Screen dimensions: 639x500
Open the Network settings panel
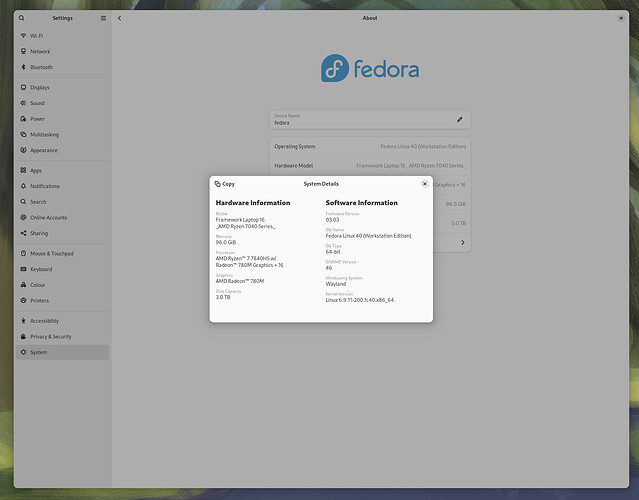[62, 51]
